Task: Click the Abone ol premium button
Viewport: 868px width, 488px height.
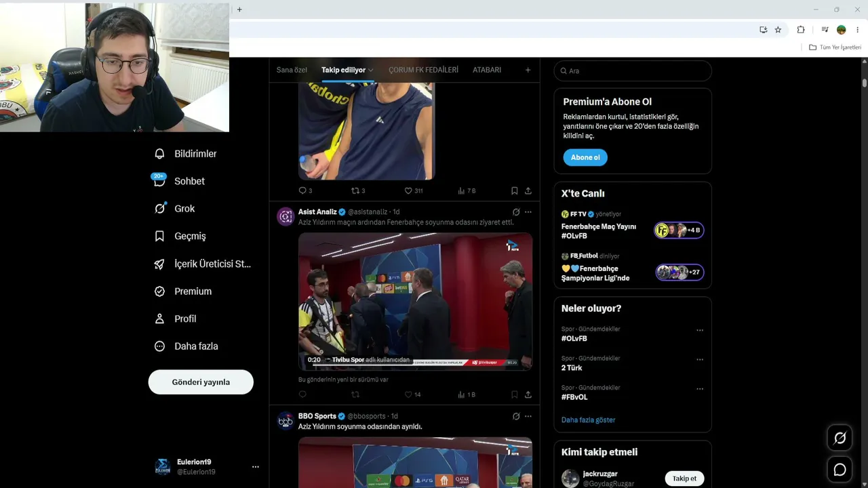Action: point(585,158)
